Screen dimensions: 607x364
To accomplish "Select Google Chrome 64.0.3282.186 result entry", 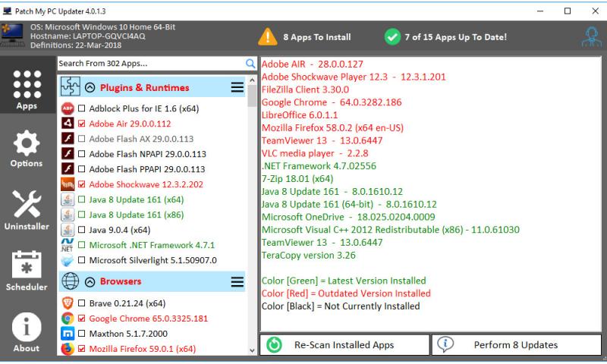I will 332,102.
